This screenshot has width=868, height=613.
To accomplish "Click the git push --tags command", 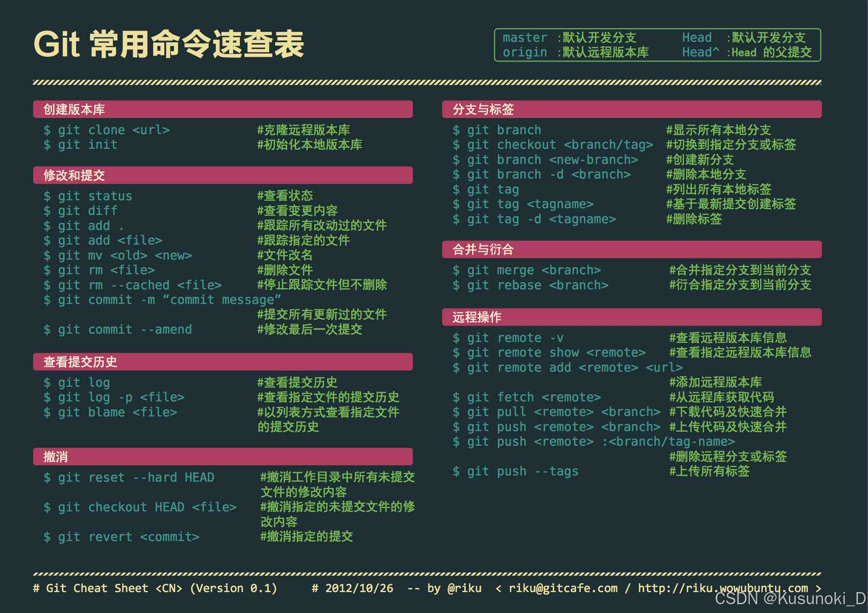I will [x=516, y=471].
